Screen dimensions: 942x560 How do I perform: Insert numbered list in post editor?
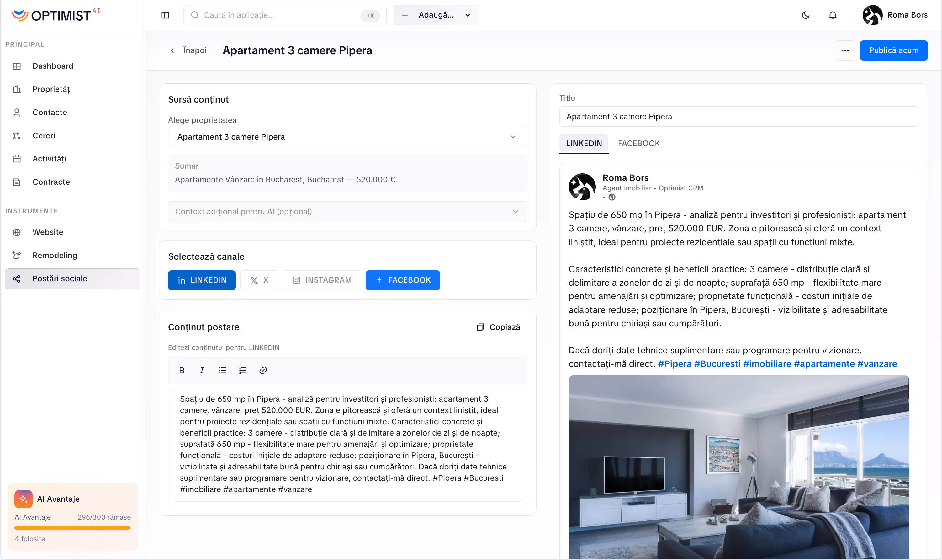point(243,371)
